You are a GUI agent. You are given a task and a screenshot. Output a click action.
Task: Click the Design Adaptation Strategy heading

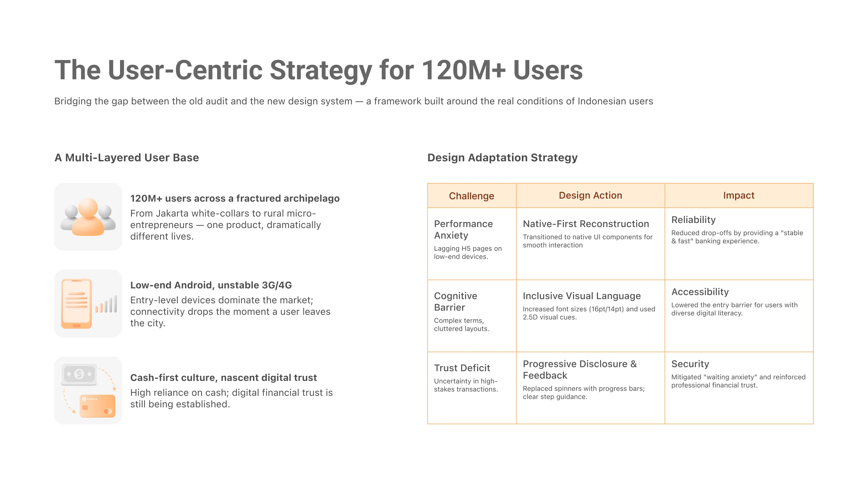(502, 157)
